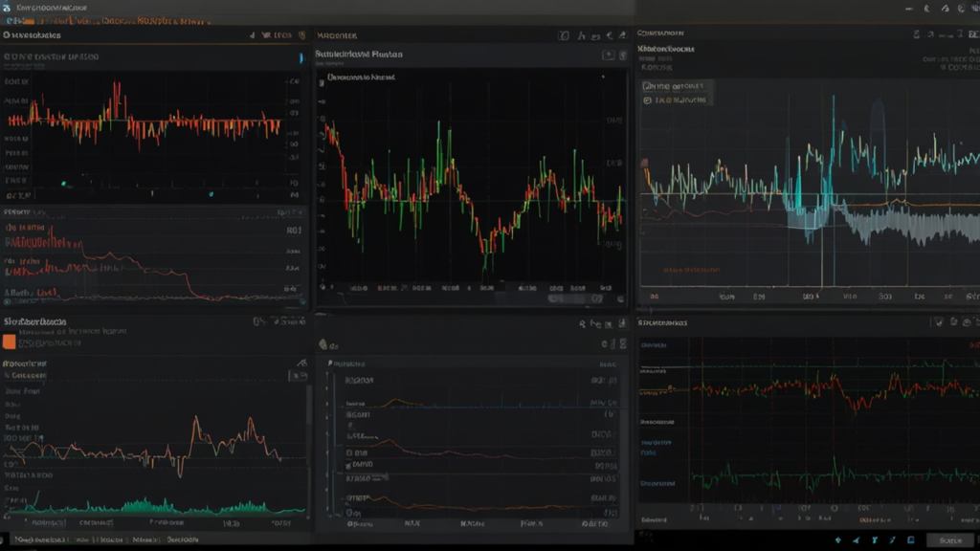
Task: Click the boxed icon beside the center chart title
Action: point(608,55)
